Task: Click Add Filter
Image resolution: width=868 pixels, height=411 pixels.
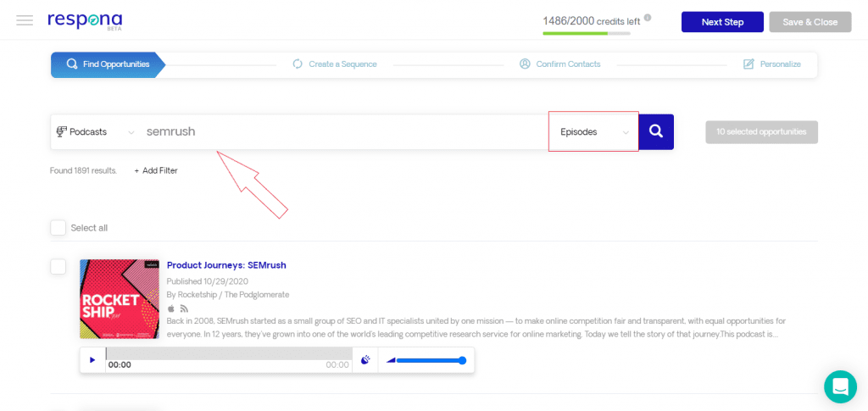Action: [156, 170]
